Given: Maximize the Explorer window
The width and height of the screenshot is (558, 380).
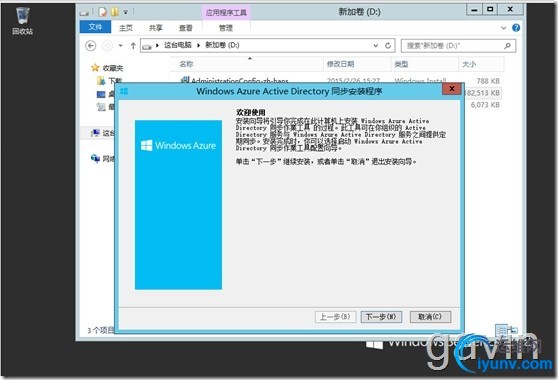Looking at the screenshot, I should [x=490, y=10].
